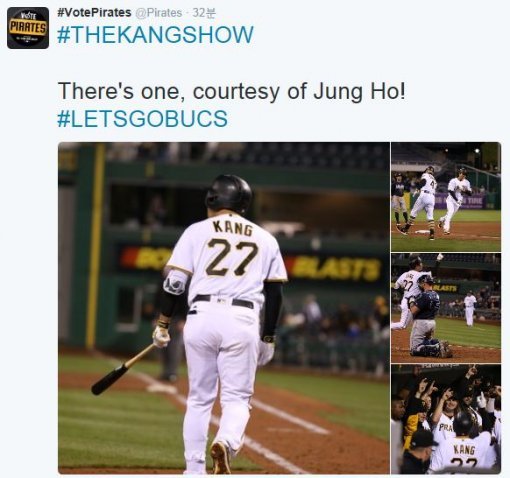The width and height of the screenshot is (510, 478).
Task: Click the empty tweet background area
Action: [367, 67]
